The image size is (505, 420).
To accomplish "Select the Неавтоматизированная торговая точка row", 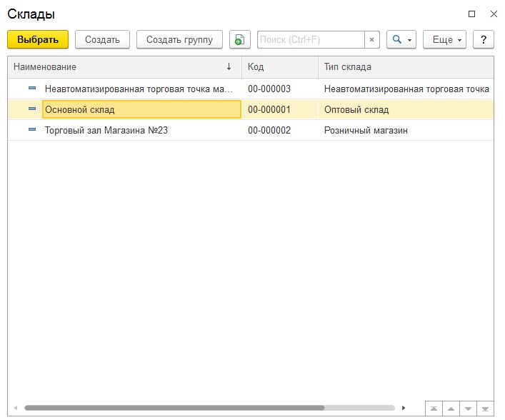I will pyautogui.click(x=139, y=89).
